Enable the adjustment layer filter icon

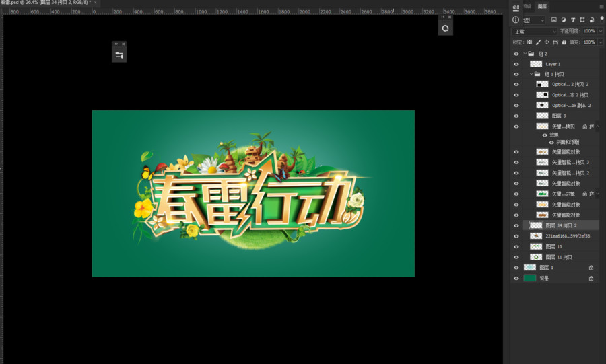(563, 20)
